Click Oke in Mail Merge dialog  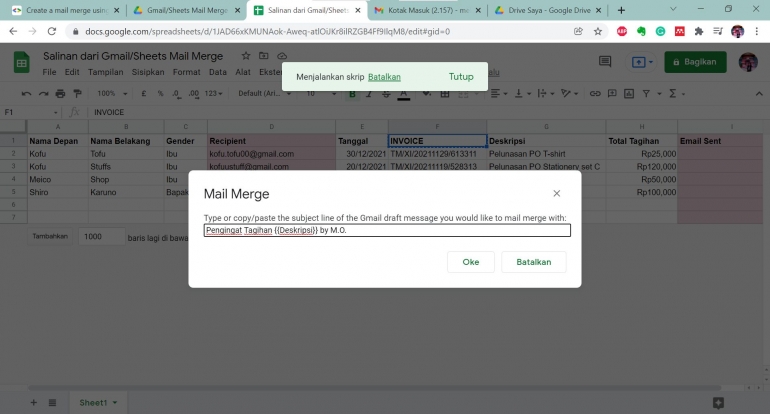470,262
